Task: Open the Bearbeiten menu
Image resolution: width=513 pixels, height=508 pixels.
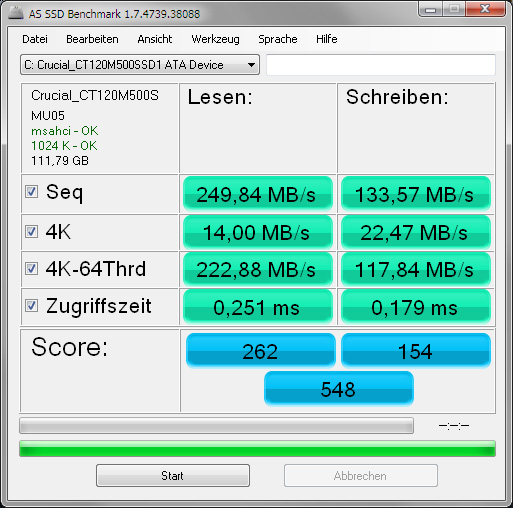Action: (92, 39)
